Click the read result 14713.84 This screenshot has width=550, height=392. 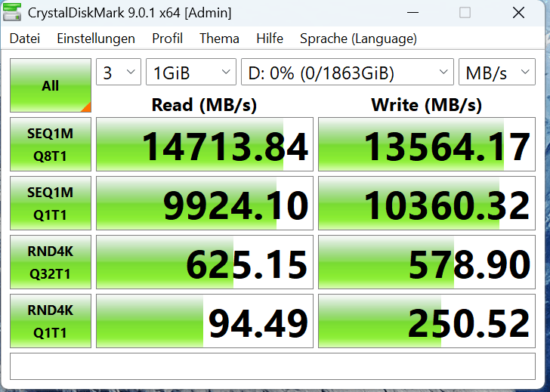(x=205, y=144)
